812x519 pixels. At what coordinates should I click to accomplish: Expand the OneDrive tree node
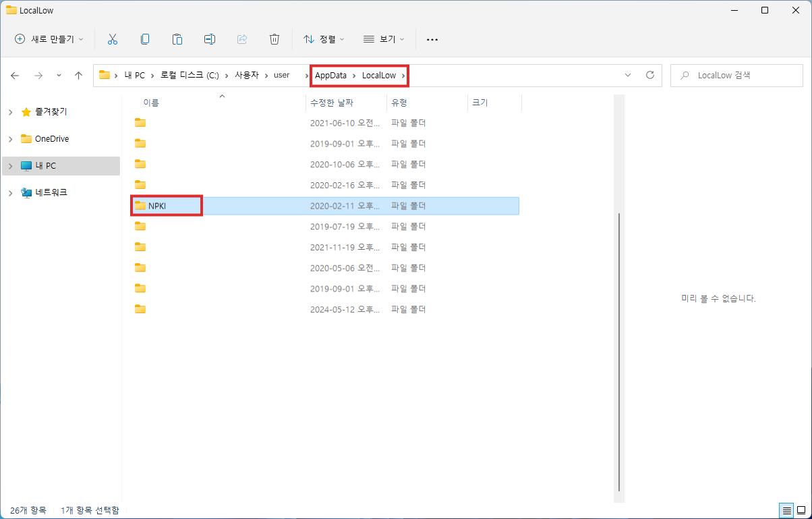coord(10,139)
